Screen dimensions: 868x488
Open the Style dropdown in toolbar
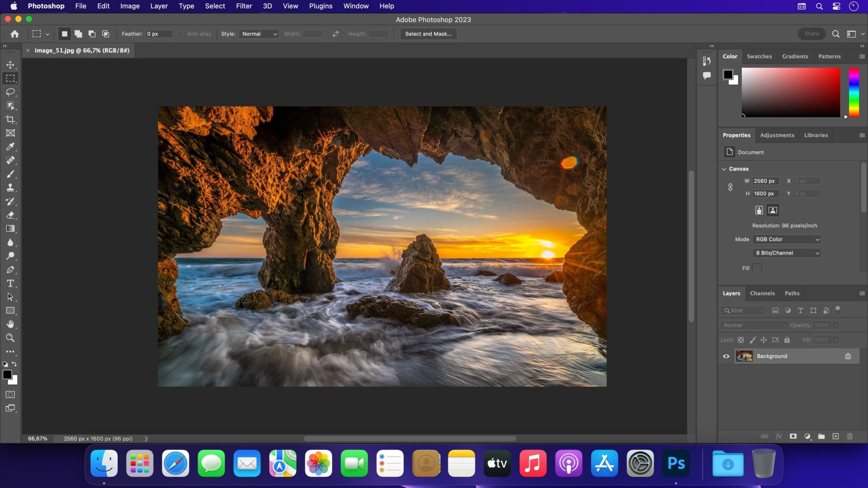click(259, 34)
